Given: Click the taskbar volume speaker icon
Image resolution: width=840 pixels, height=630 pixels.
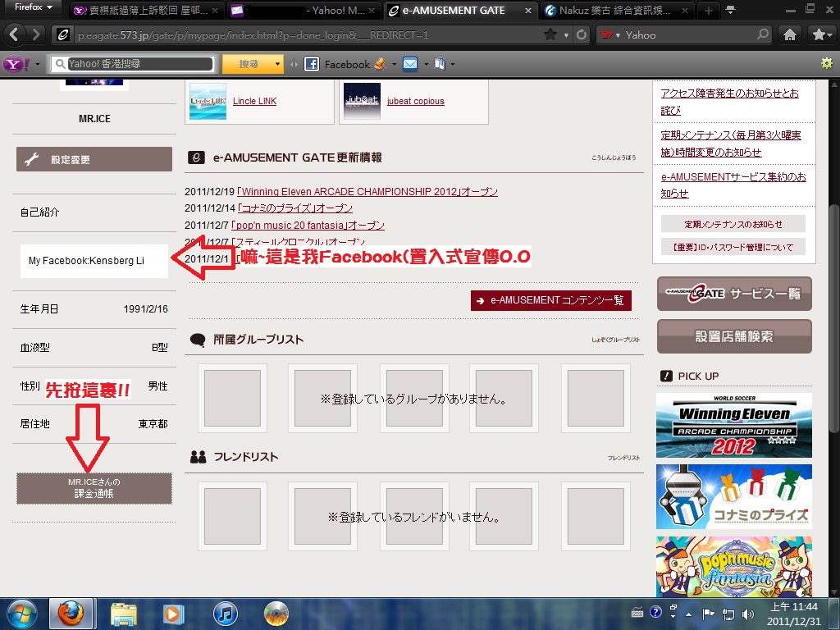Looking at the screenshot, I should tap(746, 613).
